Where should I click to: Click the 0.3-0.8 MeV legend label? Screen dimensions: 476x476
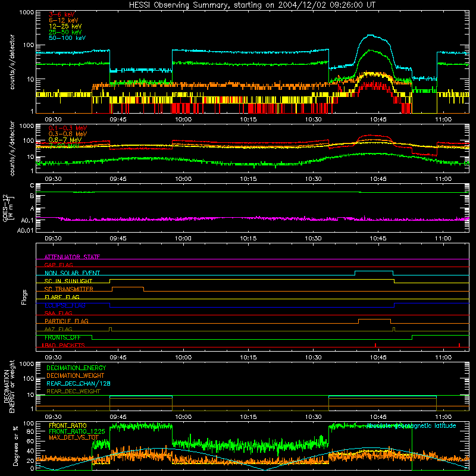point(68,134)
